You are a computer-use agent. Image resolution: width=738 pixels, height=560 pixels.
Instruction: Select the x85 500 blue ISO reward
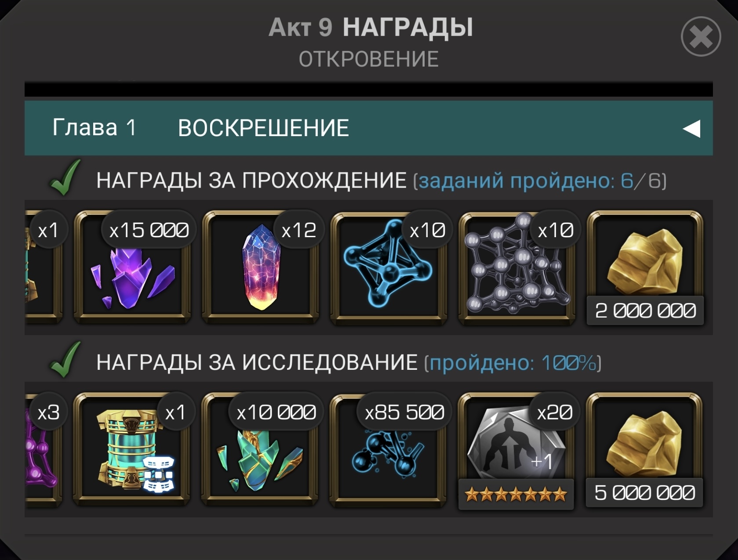(389, 449)
